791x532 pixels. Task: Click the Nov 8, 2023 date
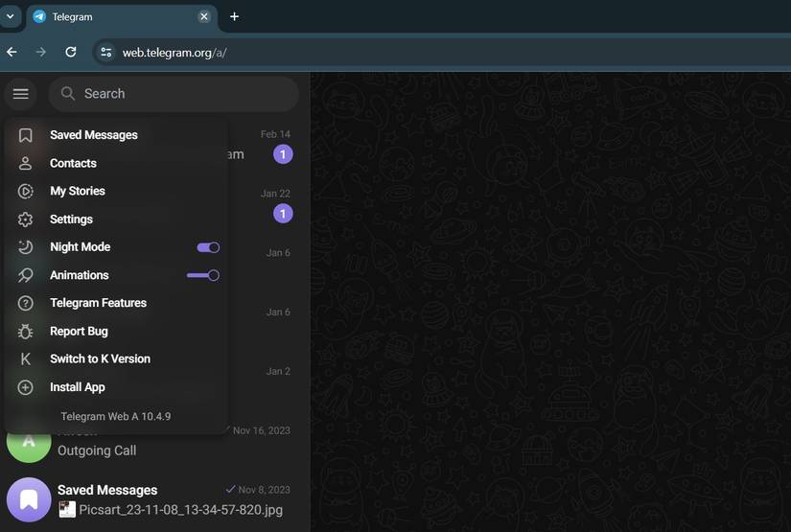(264, 490)
